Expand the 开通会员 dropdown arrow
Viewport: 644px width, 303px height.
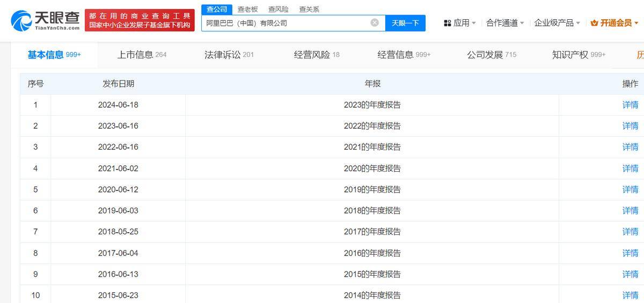(x=636, y=23)
